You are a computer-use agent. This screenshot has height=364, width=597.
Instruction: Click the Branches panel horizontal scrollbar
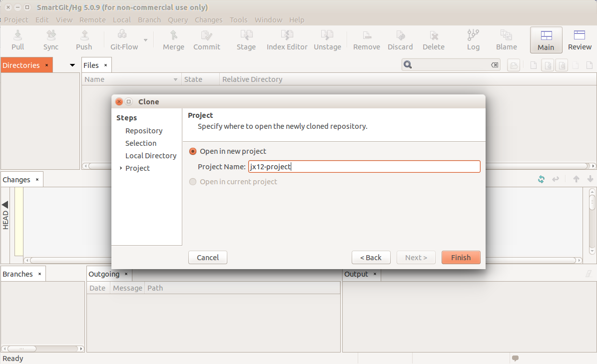[x=42, y=349]
